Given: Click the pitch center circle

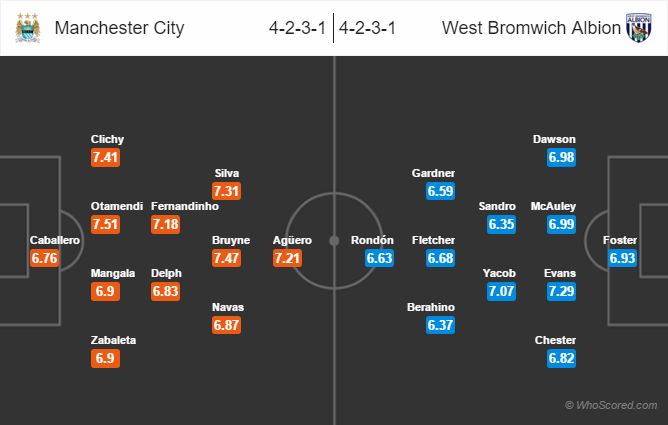Looking at the screenshot, I should tap(334, 240).
